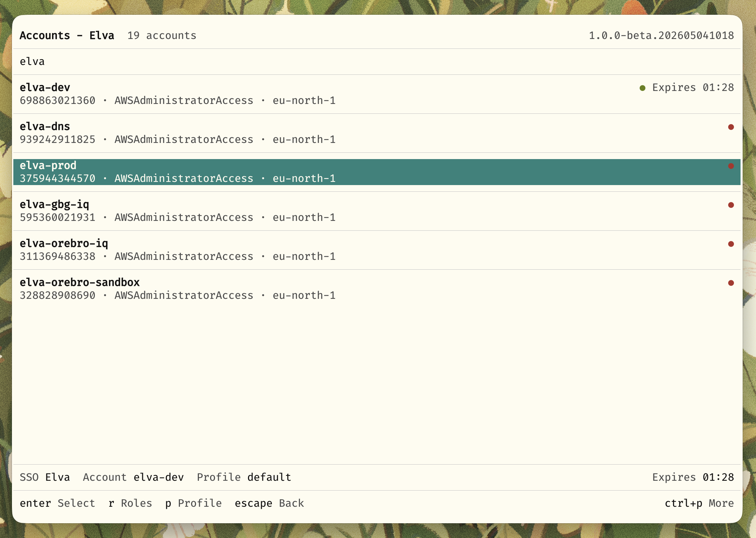
Task: Open Roles via the 'r Roles' hint
Action: click(x=130, y=503)
